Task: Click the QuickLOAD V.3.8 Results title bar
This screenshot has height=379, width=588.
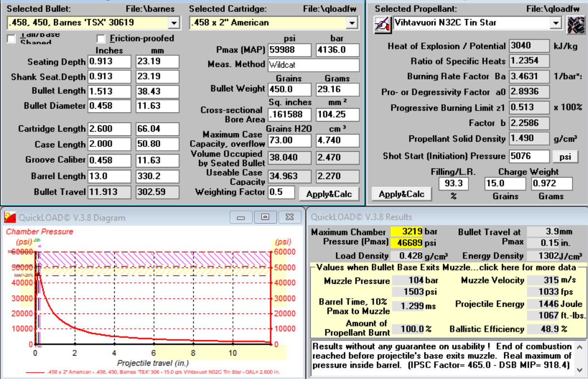Action: (447, 217)
